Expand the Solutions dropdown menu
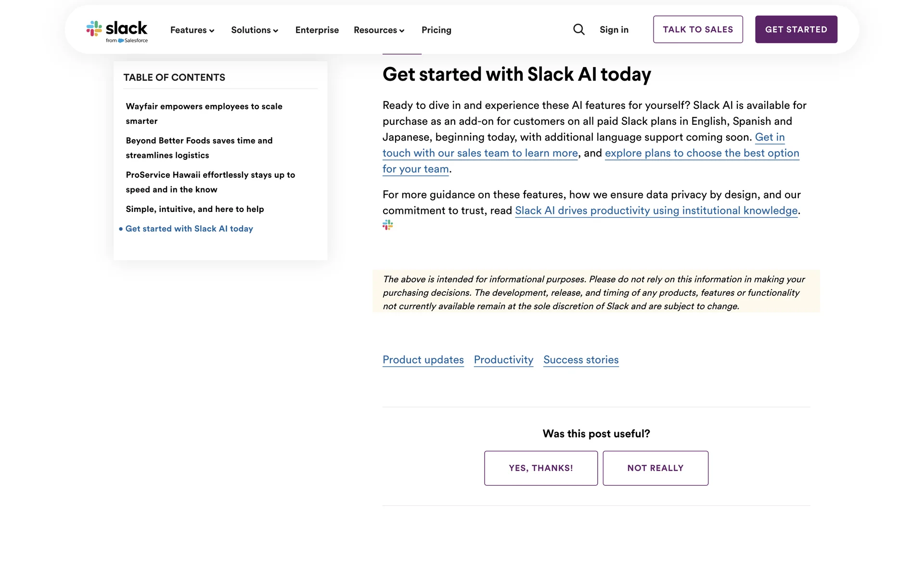Screen dimensions: 924x578 pos(255,30)
